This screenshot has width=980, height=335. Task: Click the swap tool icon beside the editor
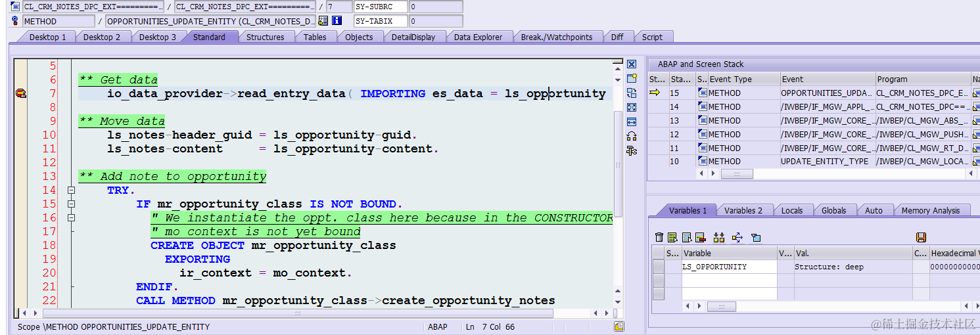click(632, 93)
